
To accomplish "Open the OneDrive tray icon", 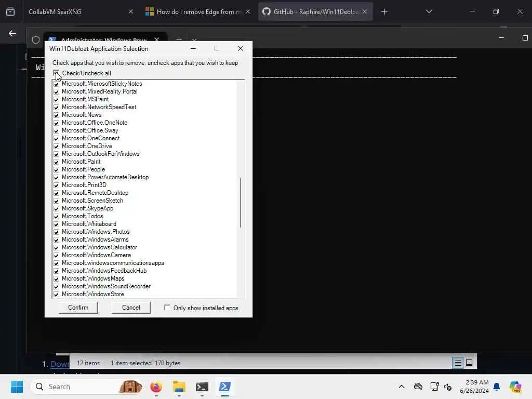I will 418,387.
